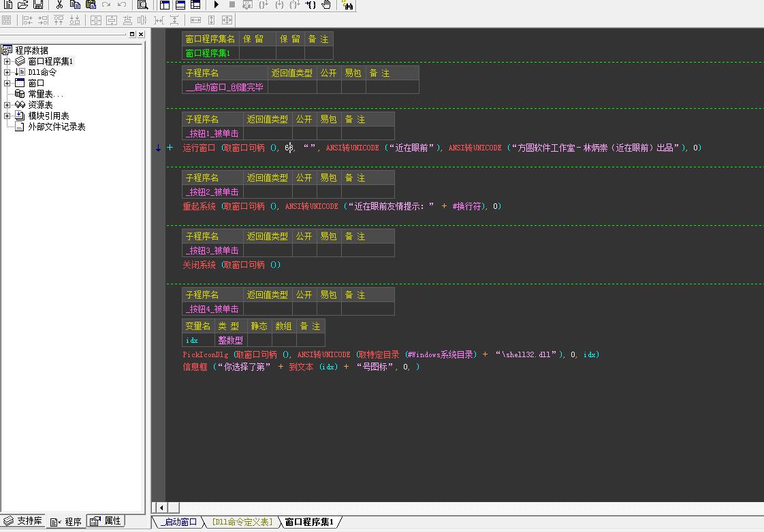
Task: Switch to the [Dll命令定义表] tab
Action: [x=242, y=522]
